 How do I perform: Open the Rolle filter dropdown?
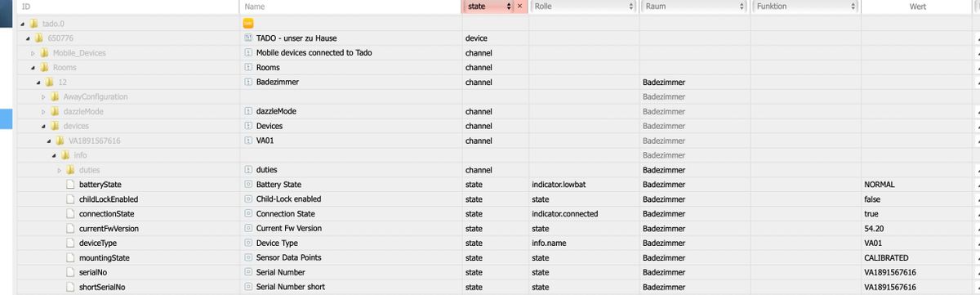pos(583,7)
